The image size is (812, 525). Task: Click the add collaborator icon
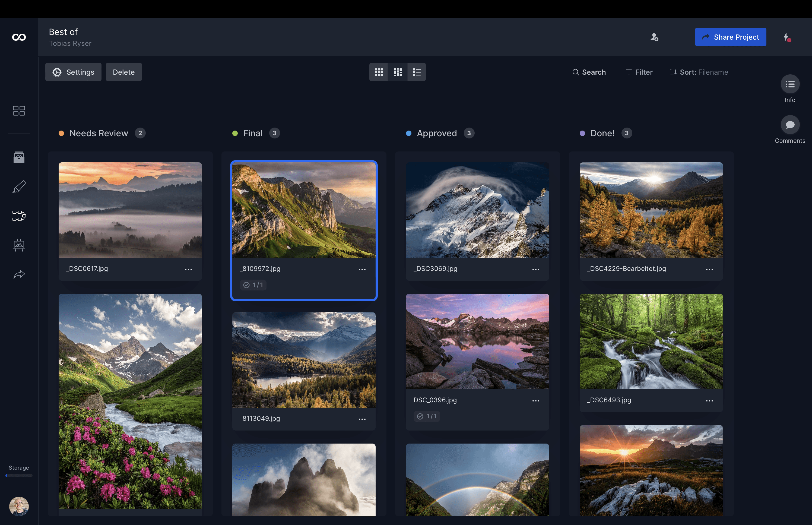[x=654, y=37]
